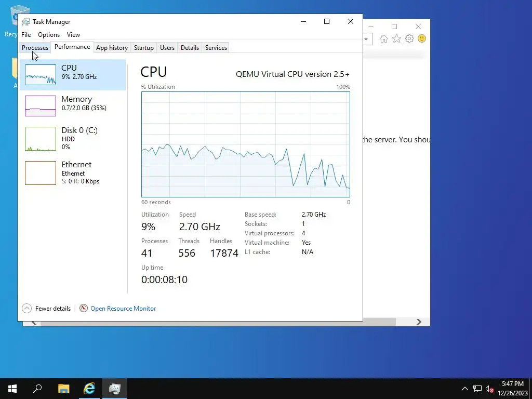Open the File menu
Viewport: 532px width, 399px height.
point(26,35)
